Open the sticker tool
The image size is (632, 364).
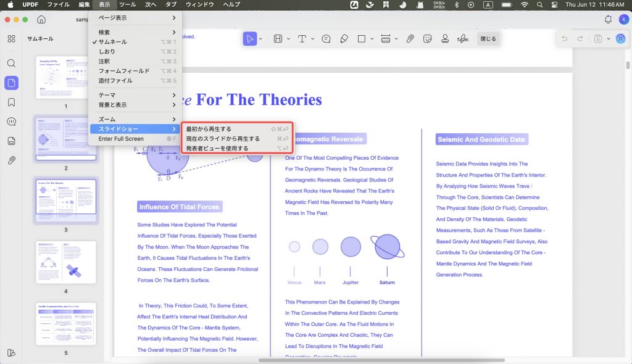428,39
